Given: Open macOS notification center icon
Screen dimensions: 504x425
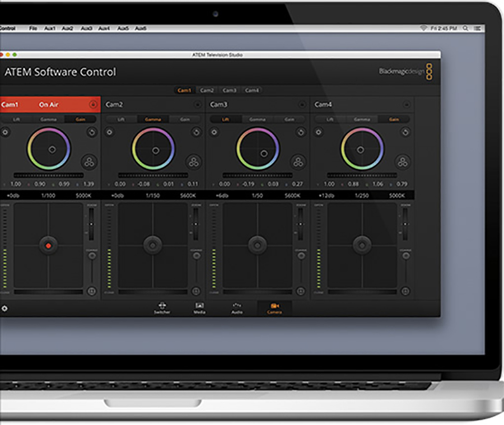Looking at the screenshot, I should (477, 29).
